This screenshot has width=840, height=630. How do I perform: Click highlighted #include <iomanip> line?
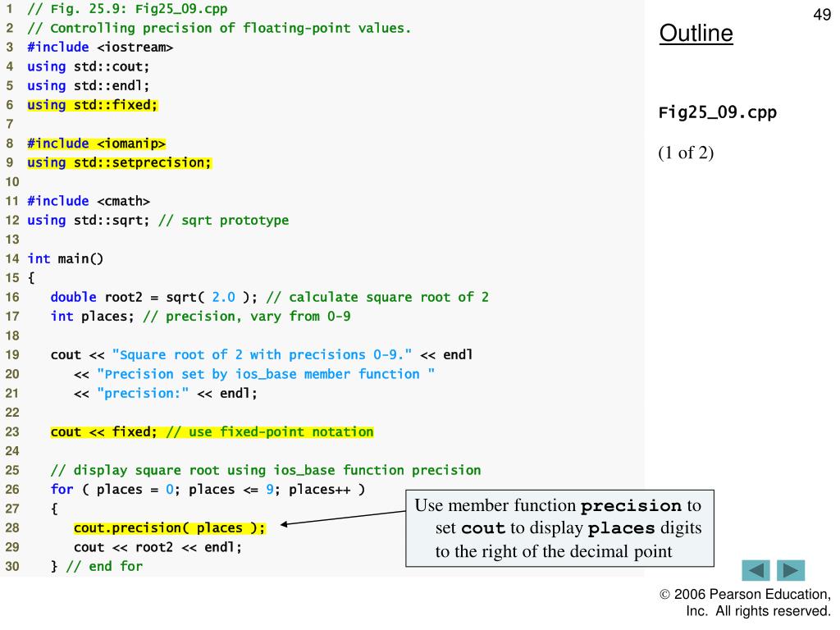pos(97,144)
